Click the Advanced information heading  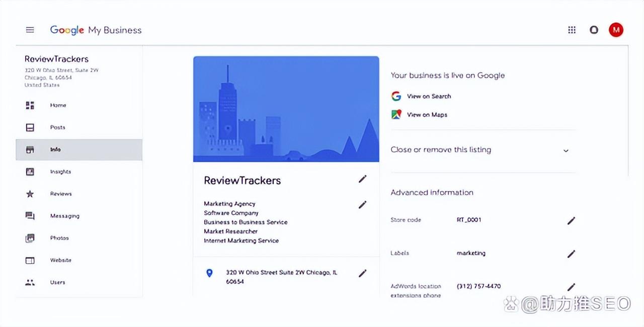(x=432, y=192)
